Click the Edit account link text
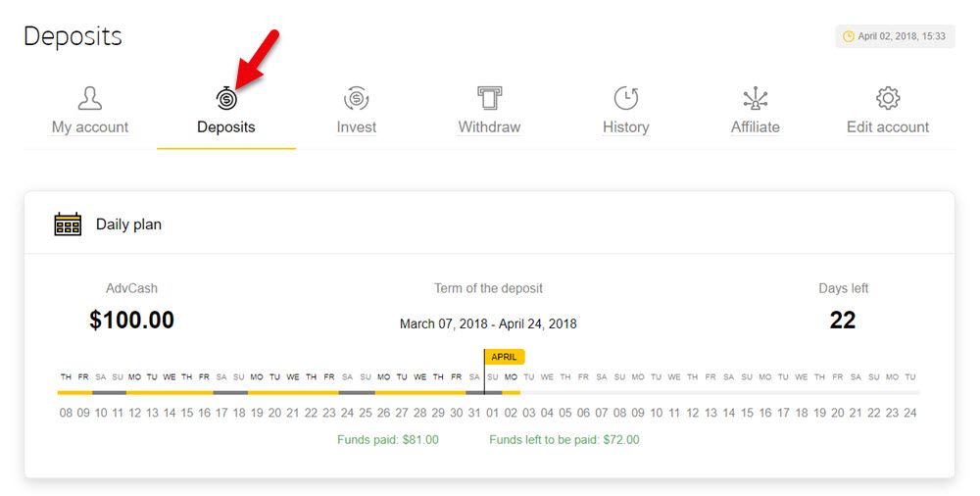This screenshot has width=980, height=496. pos(888,127)
